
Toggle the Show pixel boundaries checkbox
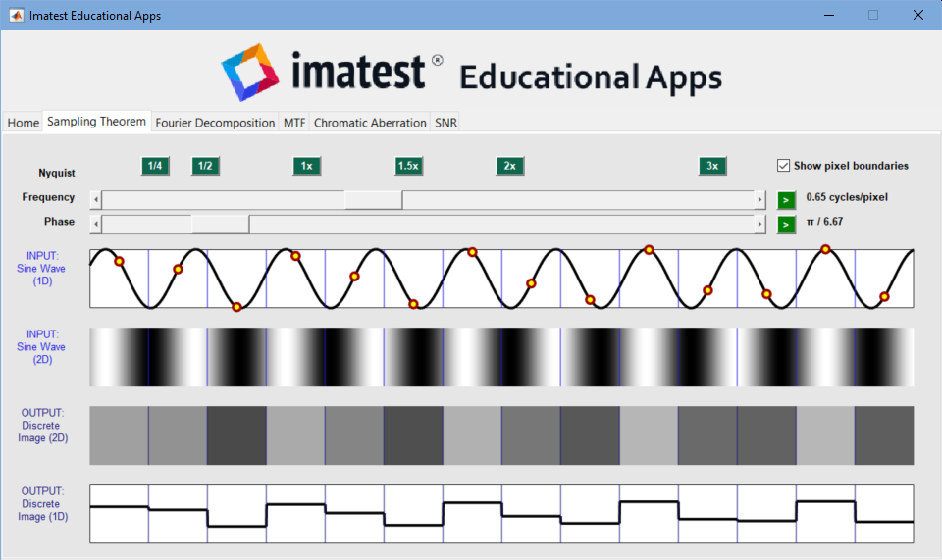tap(783, 165)
